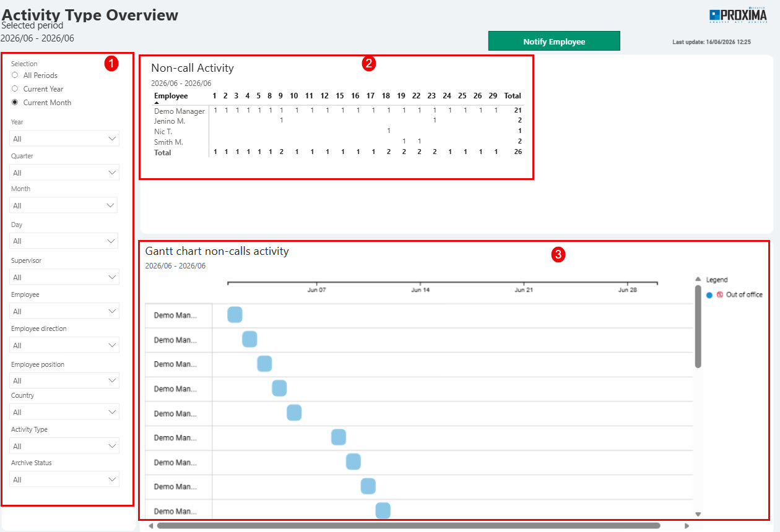This screenshot has height=532, width=780.
Task: Click the Jun 28 timeline label
Action: tap(628, 290)
